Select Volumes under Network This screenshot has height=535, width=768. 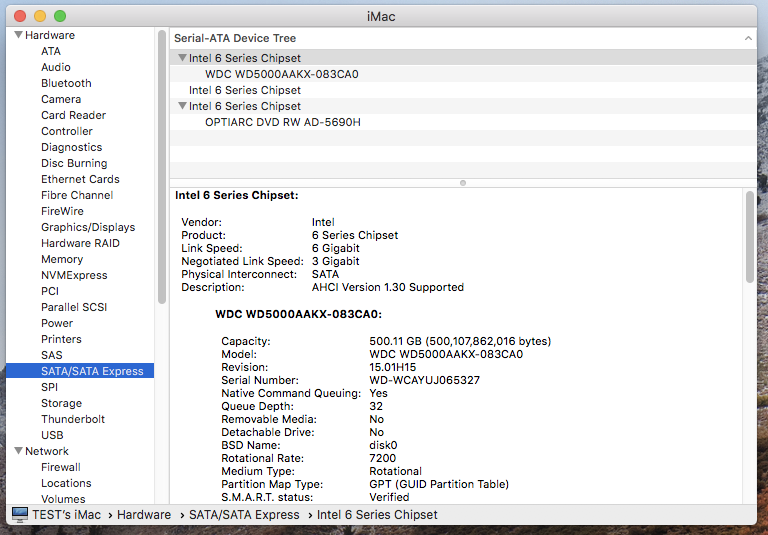point(63,499)
